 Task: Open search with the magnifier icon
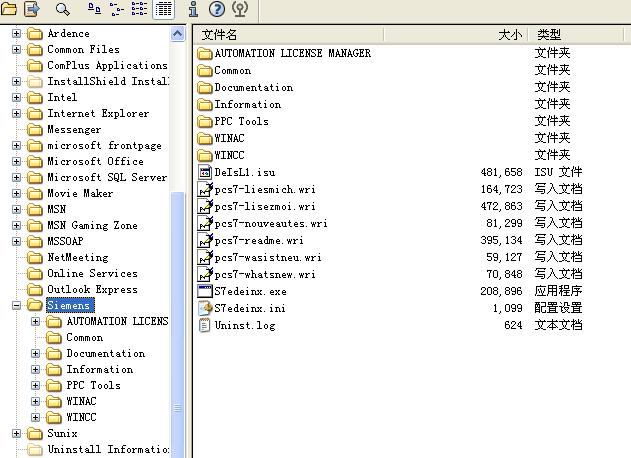click(x=62, y=9)
